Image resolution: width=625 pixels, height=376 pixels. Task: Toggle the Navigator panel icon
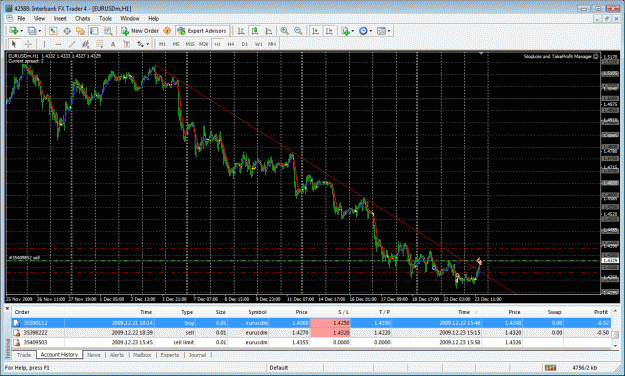click(81, 31)
